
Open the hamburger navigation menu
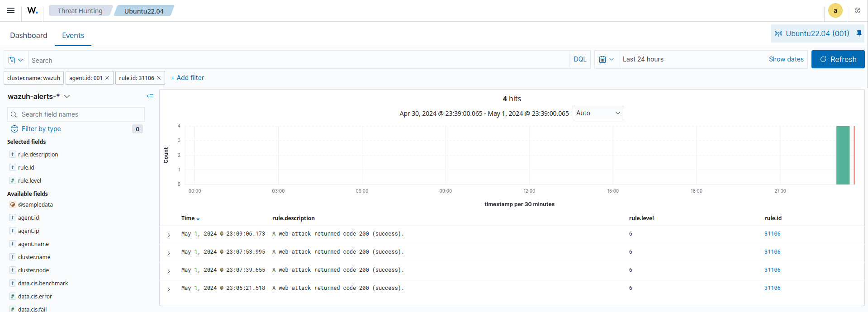[11, 10]
